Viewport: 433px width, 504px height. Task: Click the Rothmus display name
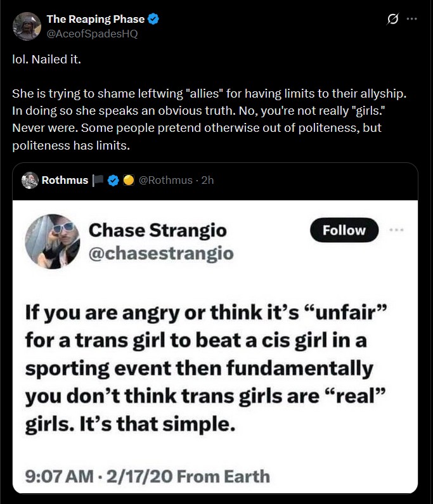click(x=65, y=180)
